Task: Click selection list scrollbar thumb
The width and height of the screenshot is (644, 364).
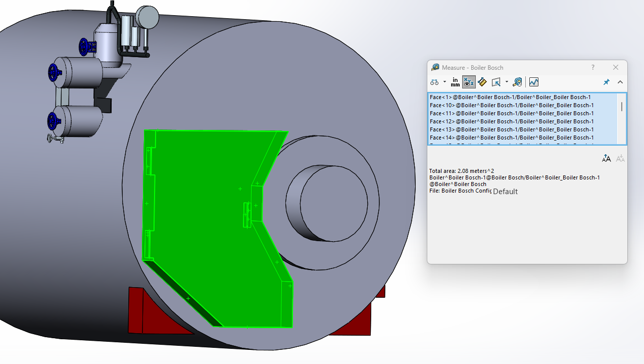Action: coord(622,106)
